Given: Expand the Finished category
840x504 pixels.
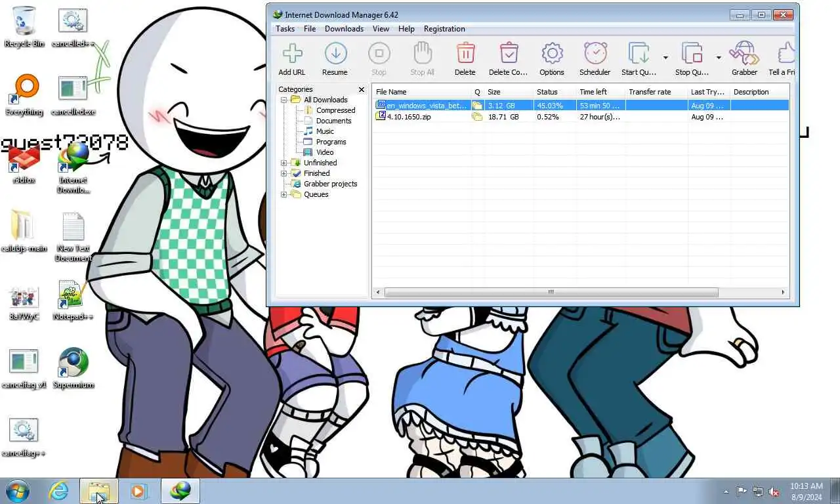Looking at the screenshot, I should pos(284,173).
